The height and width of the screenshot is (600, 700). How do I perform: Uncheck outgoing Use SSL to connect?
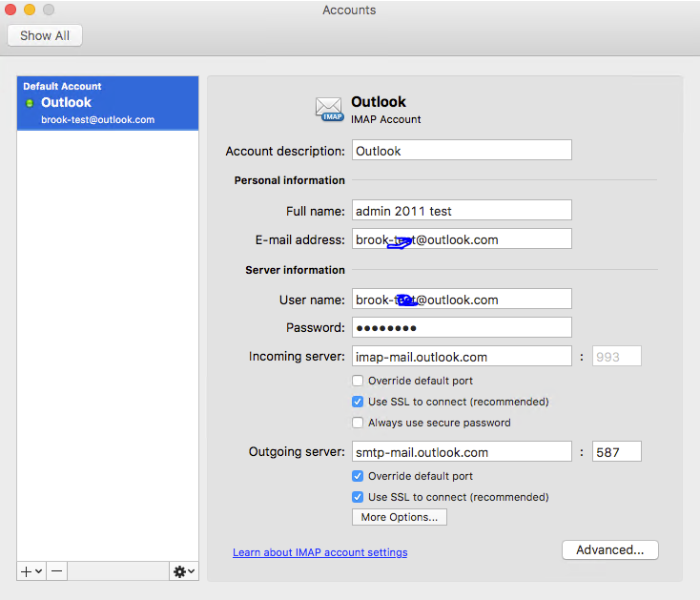click(x=358, y=497)
